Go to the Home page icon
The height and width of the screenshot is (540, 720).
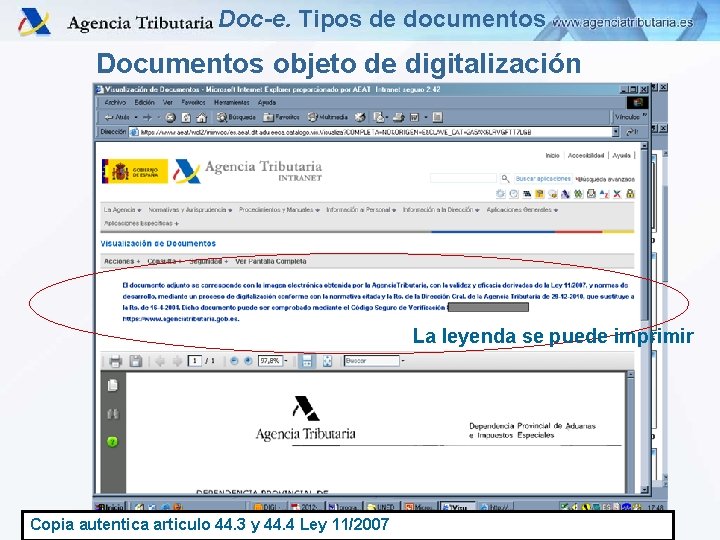pos(202,118)
